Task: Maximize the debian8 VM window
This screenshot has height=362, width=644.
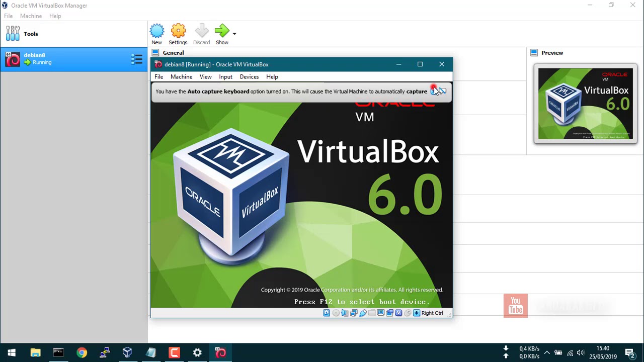Action: coord(420,64)
